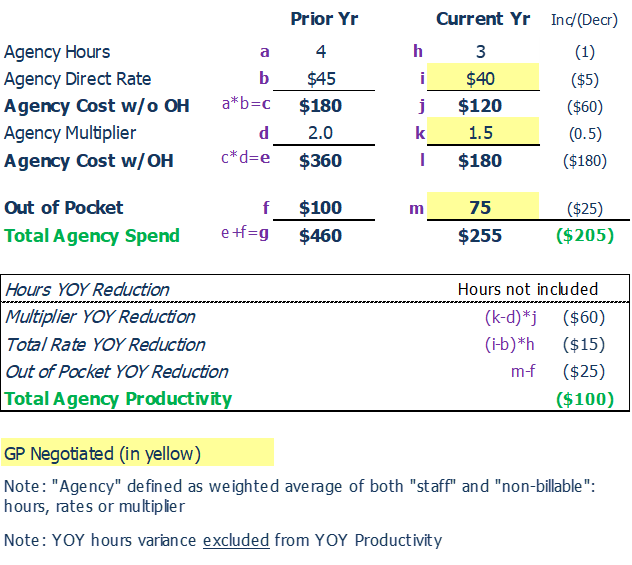Image resolution: width=632 pixels, height=565 pixels.
Task: Click the "Hours not included" cell
Action: coord(527,290)
